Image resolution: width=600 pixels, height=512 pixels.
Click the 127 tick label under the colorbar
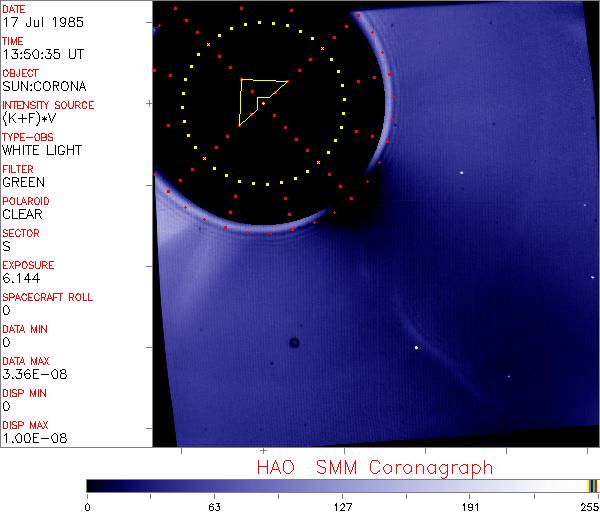click(342, 506)
